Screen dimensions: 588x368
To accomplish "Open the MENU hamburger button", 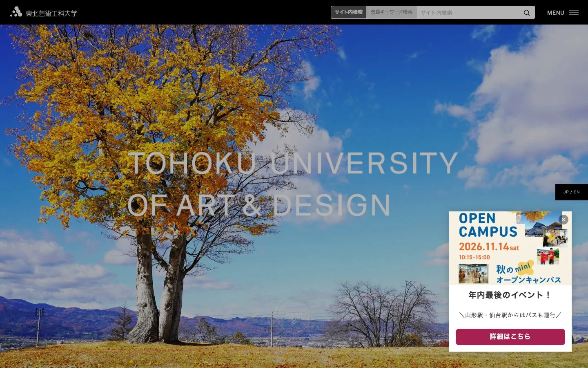I will (563, 13).
